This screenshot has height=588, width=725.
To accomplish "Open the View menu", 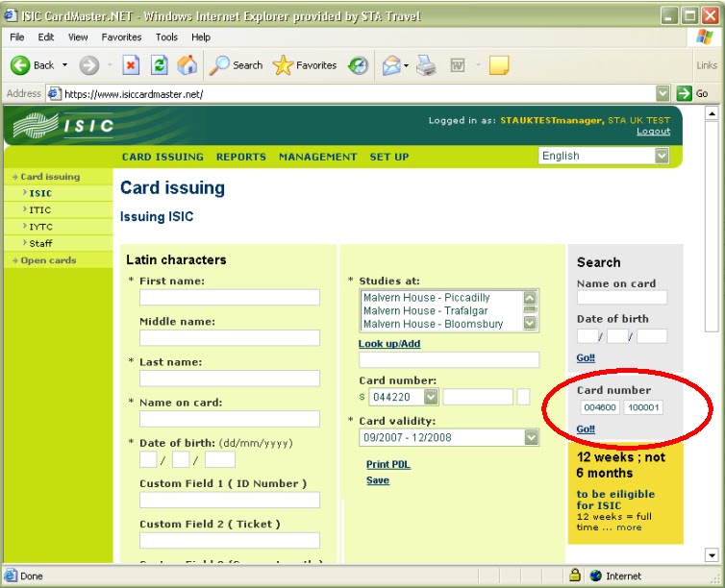I will [78, 37].
